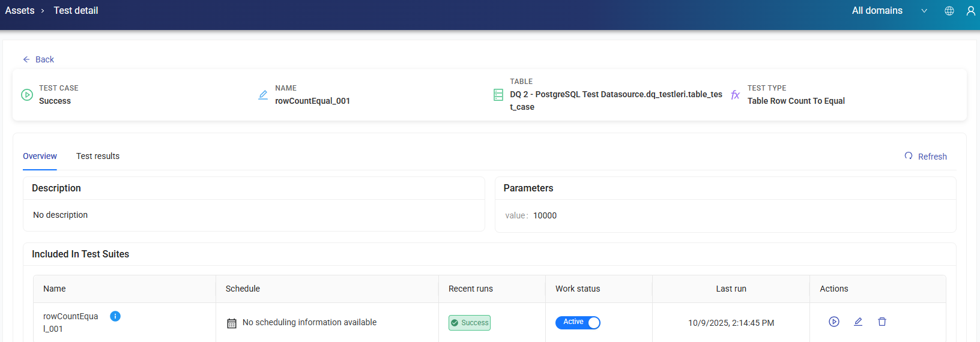The image size is (980, 342).
Task: Click the info icon beside suite name
Action: pyautogui.click(x=115, y=316)
